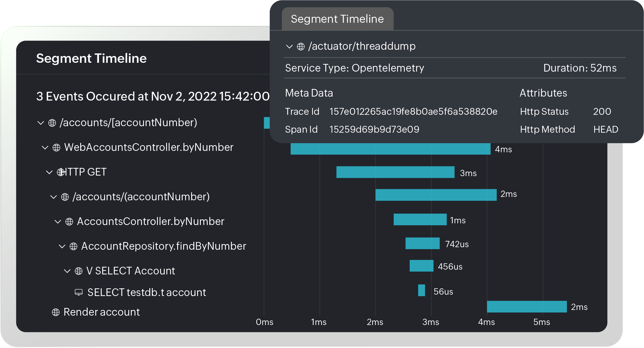Click globe icon beside Render account
Viewport: 644px width, 348px height.
(56, 312)
